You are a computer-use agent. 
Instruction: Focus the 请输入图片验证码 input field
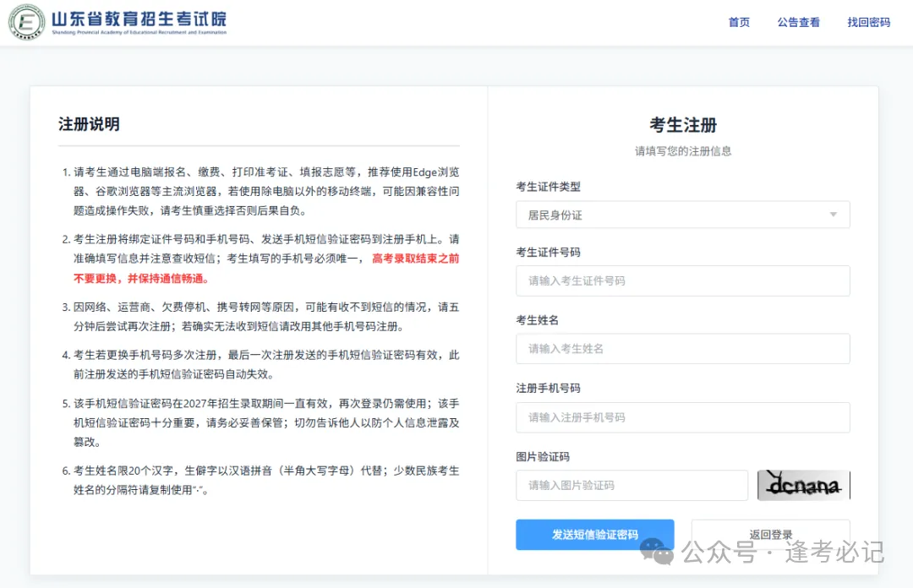pyautogui.click(x=631, y=486)
